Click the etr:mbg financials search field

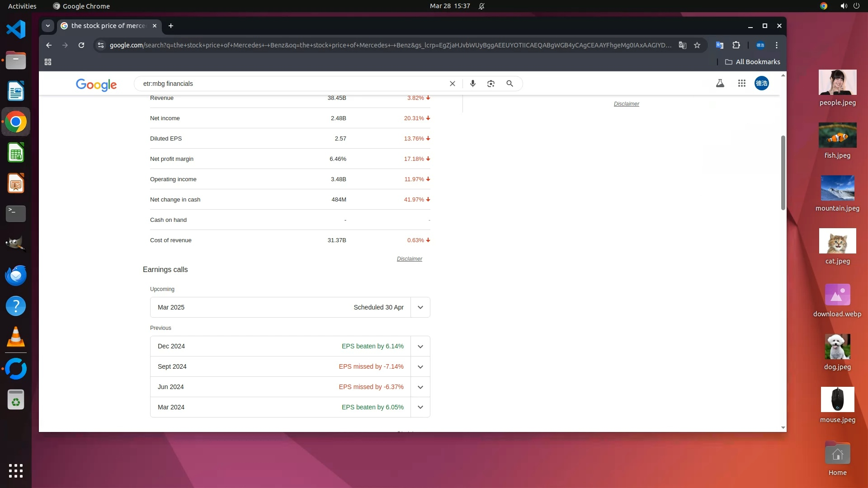click(289, 84)
